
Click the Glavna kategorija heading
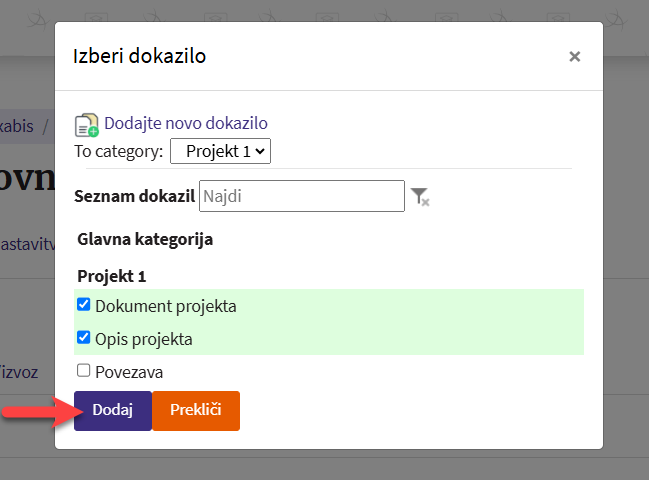click(x=145, y=239)
